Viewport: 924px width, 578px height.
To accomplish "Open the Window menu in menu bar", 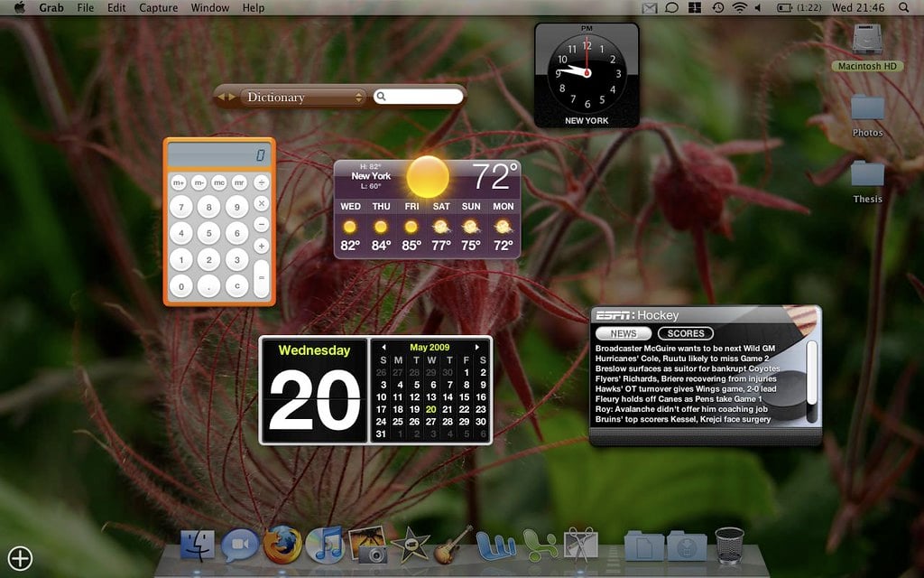I will coord(209,7).
